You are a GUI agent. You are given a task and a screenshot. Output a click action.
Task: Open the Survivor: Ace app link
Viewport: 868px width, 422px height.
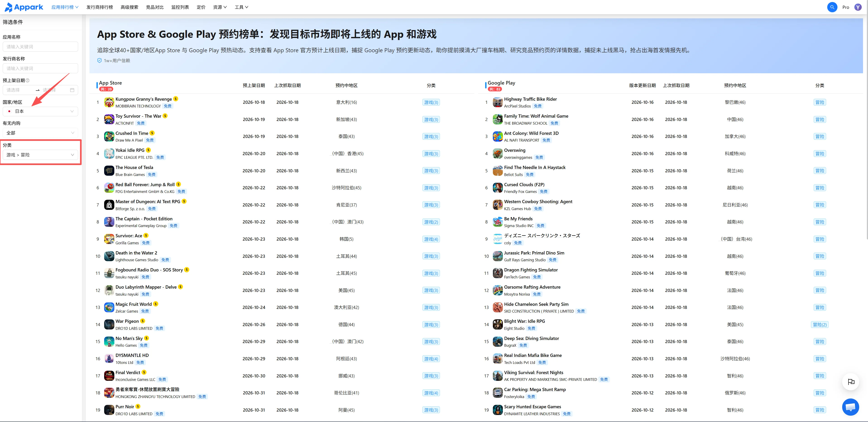[x=129, y=236]
